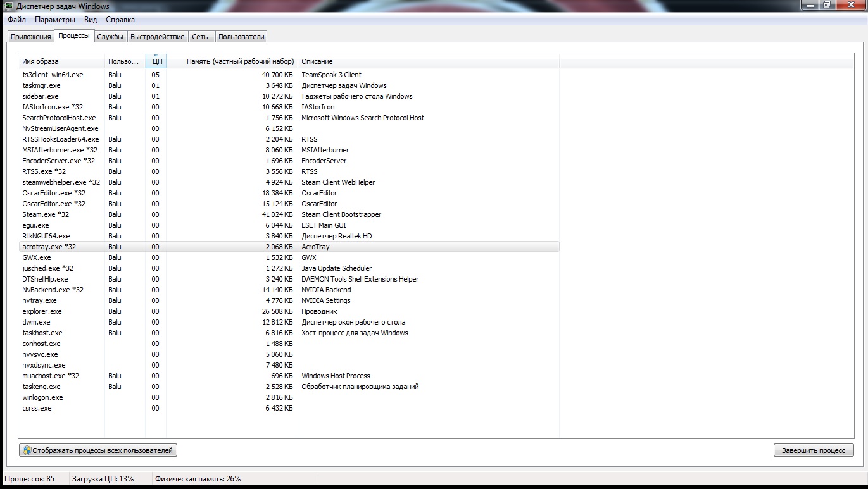Viewport: 868px width, 489px height.
Task: Sort by Имя образа column header
Action: coord(61,61)
